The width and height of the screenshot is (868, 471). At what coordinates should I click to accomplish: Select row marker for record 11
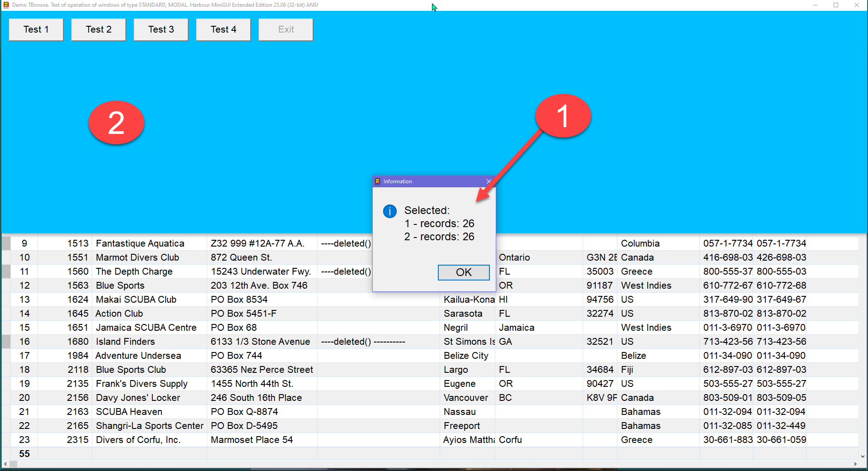coord(6,271)
